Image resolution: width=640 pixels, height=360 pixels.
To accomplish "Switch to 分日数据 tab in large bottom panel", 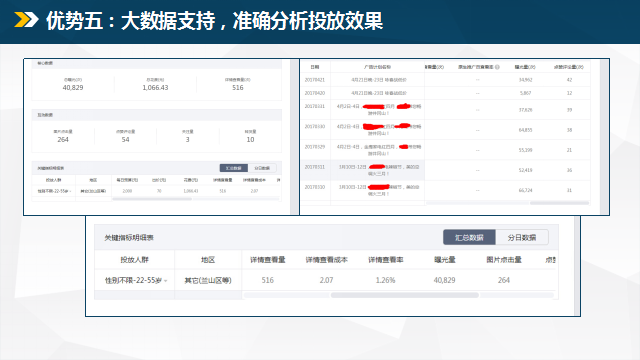I will 522,238.
